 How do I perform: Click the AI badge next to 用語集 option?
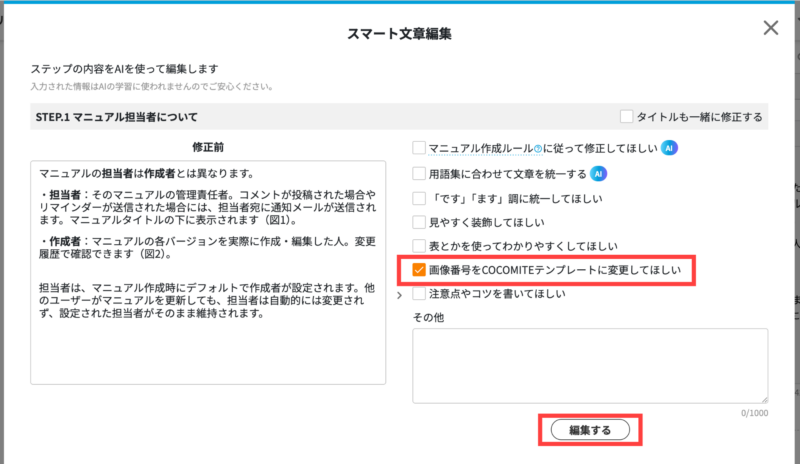[x=598, y=174]
